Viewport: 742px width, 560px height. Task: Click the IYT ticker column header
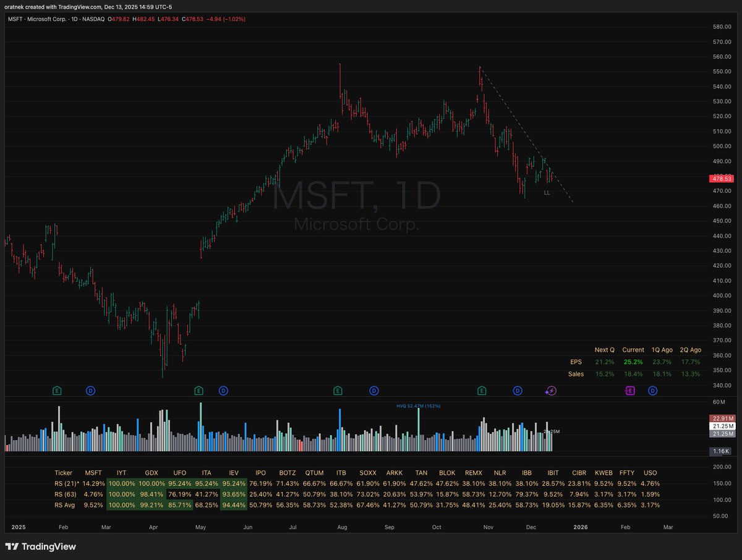tap(121, 473)
